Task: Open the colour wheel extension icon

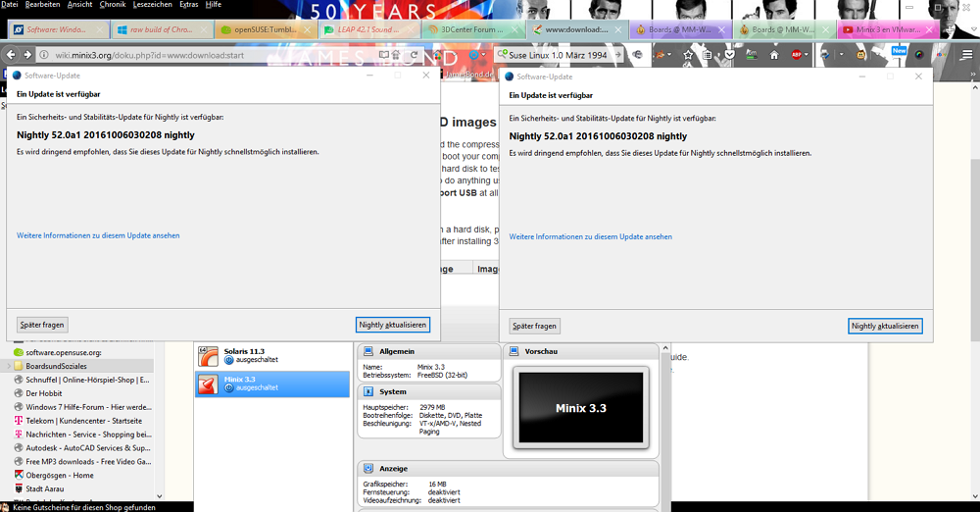Action: [919, 55]
